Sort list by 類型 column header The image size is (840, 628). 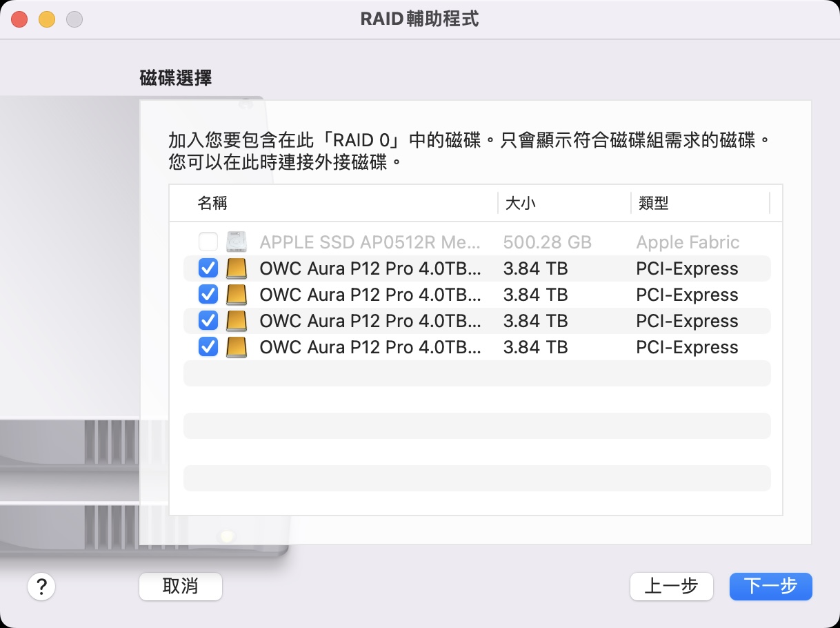click(653, 203)
